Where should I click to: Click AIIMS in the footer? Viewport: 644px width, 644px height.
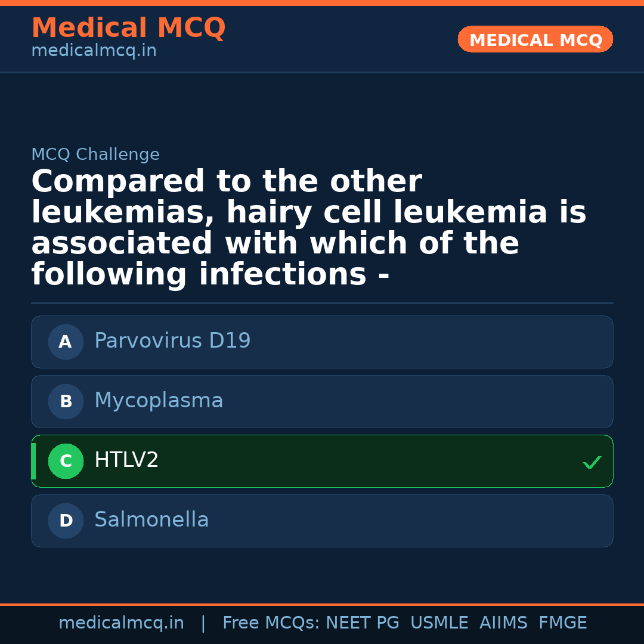tap(503, 623)
